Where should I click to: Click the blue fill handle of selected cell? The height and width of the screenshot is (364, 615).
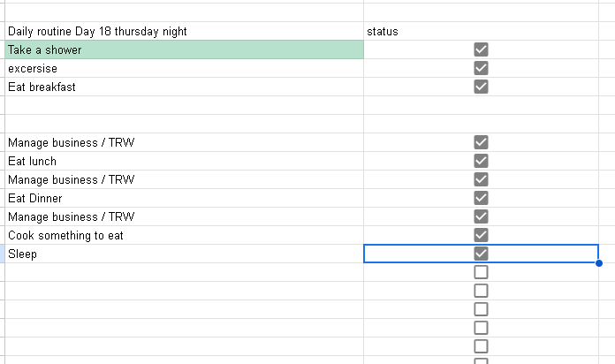click(x=599, y=262)
